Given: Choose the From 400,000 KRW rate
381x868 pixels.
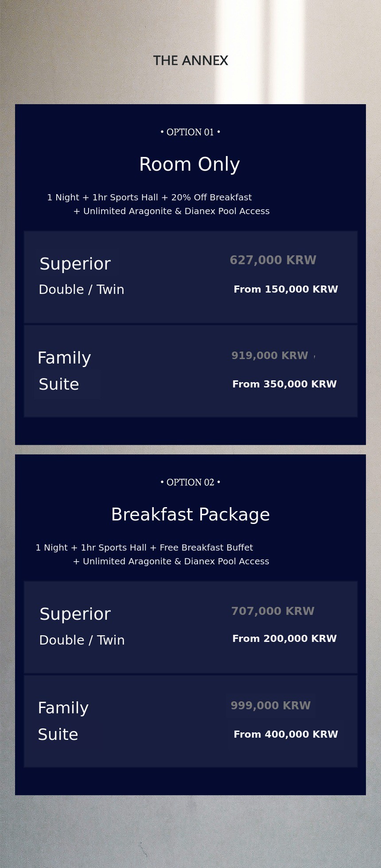Looking at the screenshot, I should point(286,735).
